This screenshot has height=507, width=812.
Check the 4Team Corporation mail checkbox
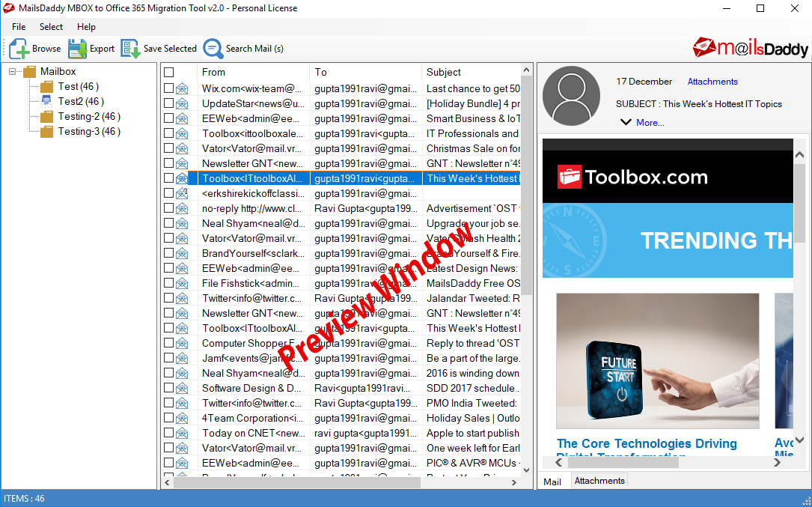pos(169,418)
